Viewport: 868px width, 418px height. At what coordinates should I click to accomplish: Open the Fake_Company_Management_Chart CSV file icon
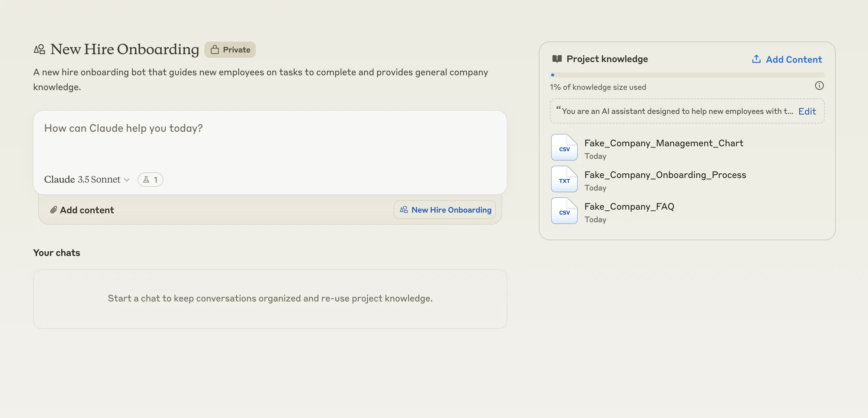(564, 147)
